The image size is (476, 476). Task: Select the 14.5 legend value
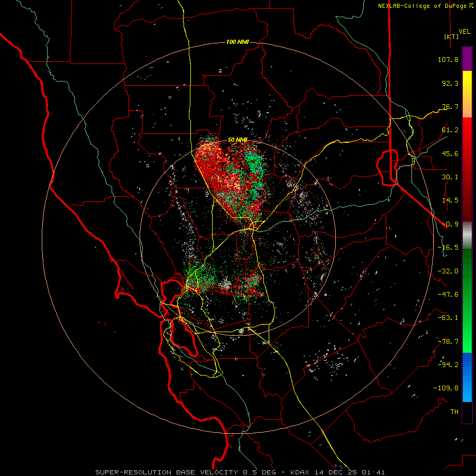coord(450,200)
